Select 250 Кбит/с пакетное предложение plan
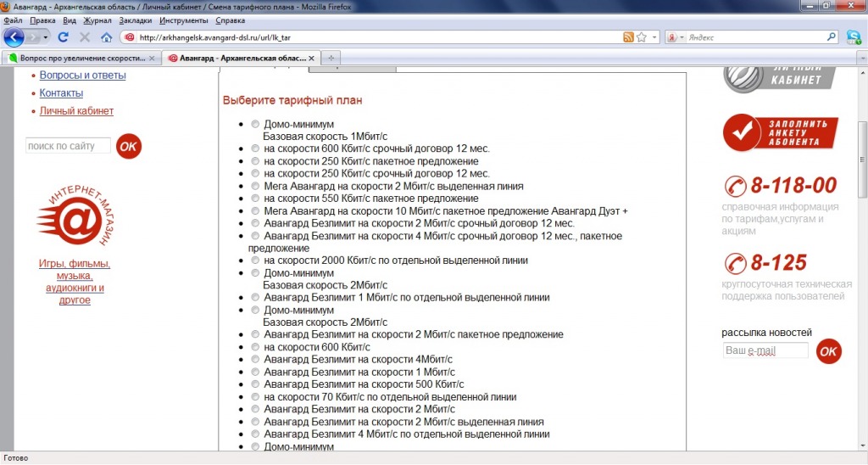The image size is (868, 465). coord(254,160)
